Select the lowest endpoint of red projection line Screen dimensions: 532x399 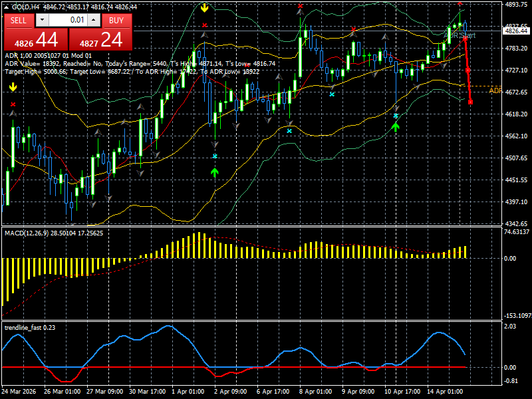coord(470,102)
